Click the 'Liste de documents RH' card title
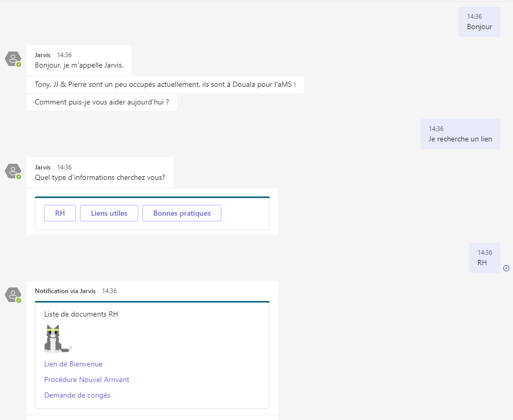 81,314
